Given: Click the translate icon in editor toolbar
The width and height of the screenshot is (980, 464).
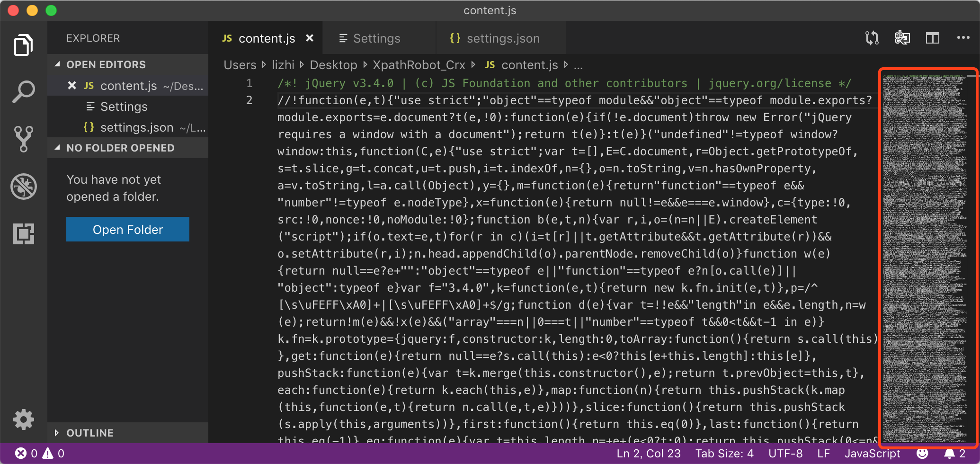Looking at the screenshot, I should (902, 38).
